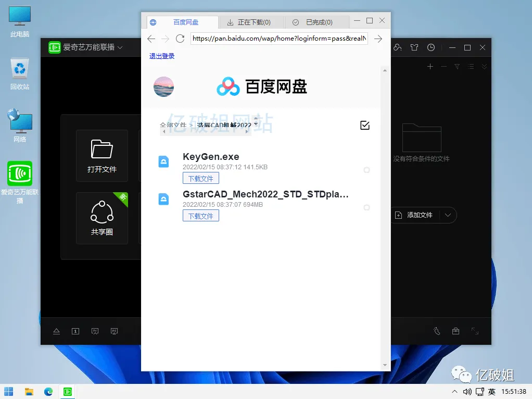Image resolution: width=532 pixels, height=399 pixels.
Task: Click the browser forward arrow
Action: click(x=165, y=39)
